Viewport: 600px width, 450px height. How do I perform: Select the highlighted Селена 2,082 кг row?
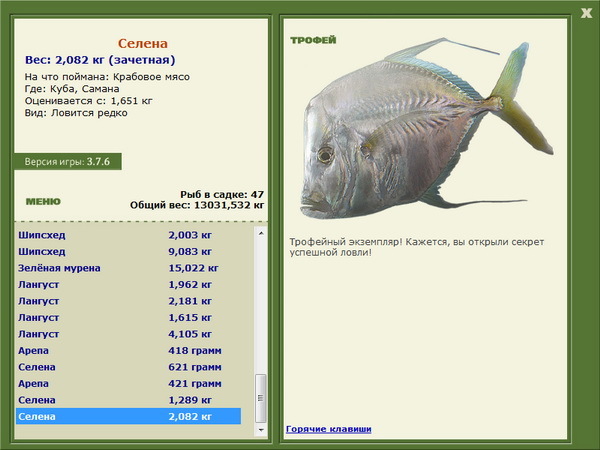point(129,416)
